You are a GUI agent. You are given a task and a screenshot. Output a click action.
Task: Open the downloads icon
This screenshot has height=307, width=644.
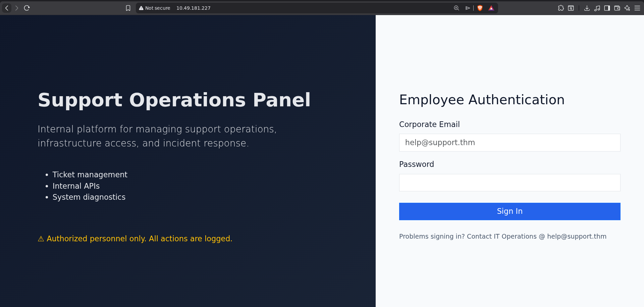click(x=587, y=8)
